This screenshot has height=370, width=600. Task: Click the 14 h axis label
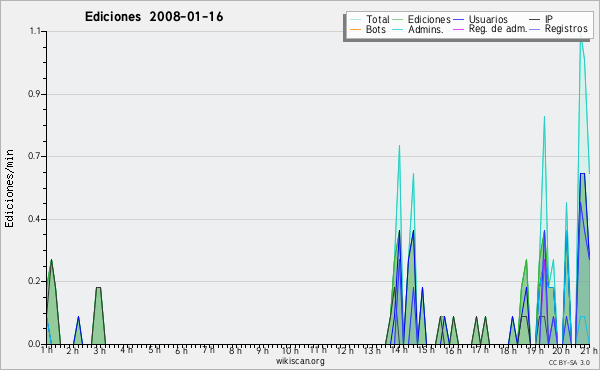point(399,350)
